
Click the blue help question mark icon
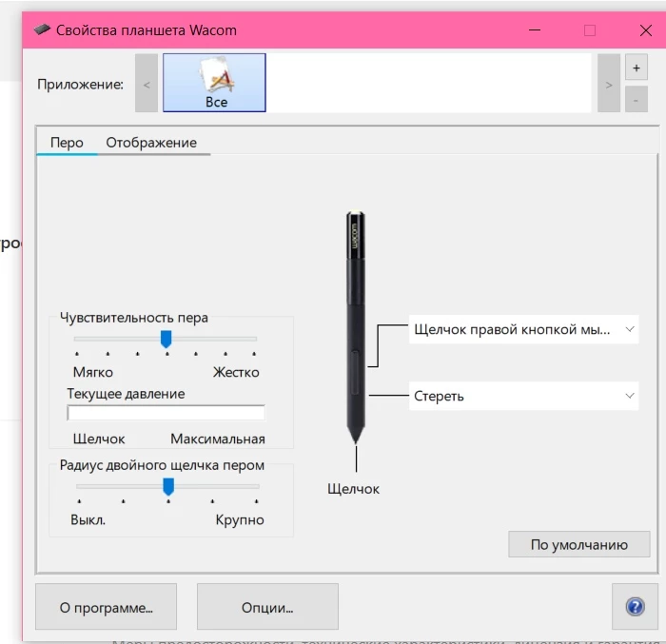pyautogui.click(x=635, y=606)
